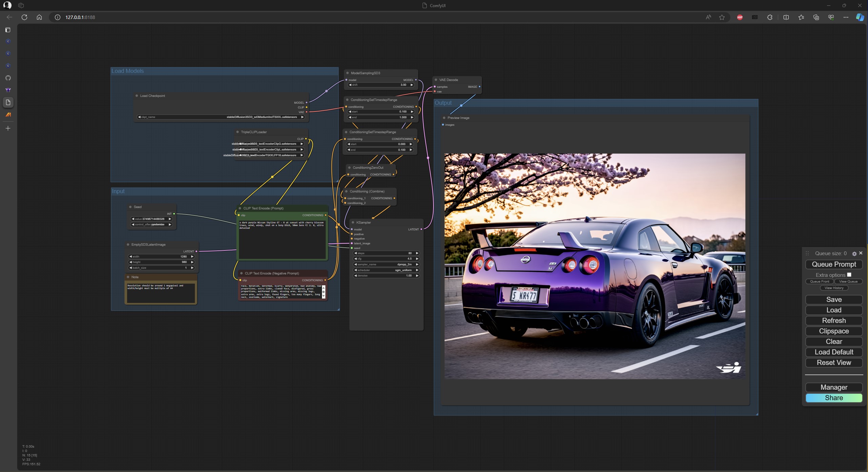Viewport: 868px width, 472px height.
Task: Click the Reset View button
Action: point(834,363)
